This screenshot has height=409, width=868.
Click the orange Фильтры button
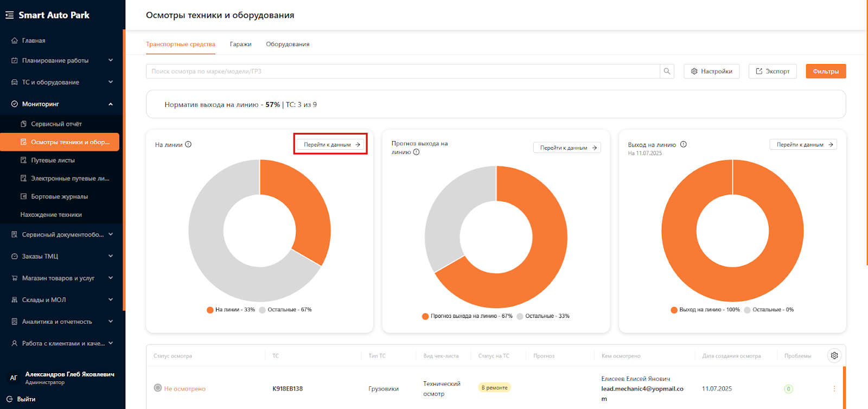pyautogui.click(x=825, y=72)
